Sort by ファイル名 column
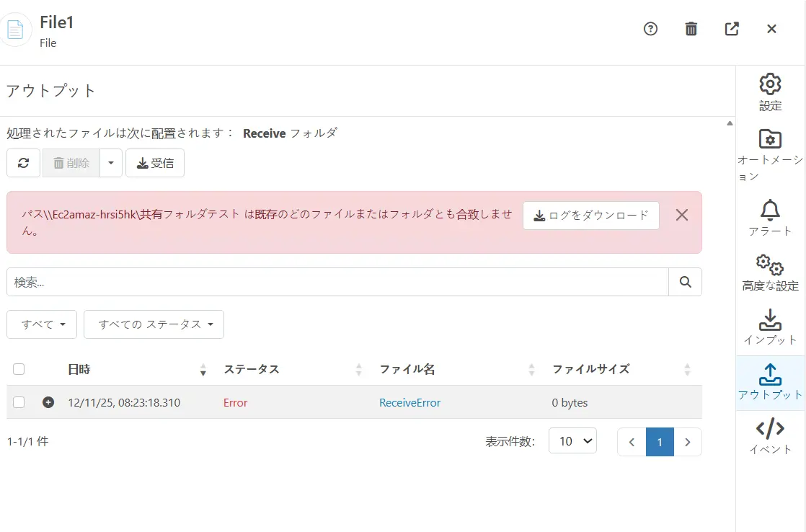The image size is (806, 532). pos(531,370)
